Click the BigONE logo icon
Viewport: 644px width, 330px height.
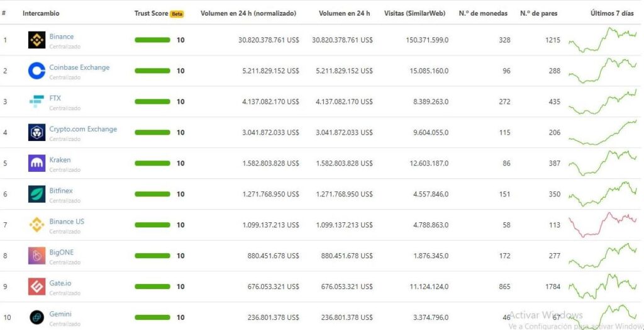(36, 256)
